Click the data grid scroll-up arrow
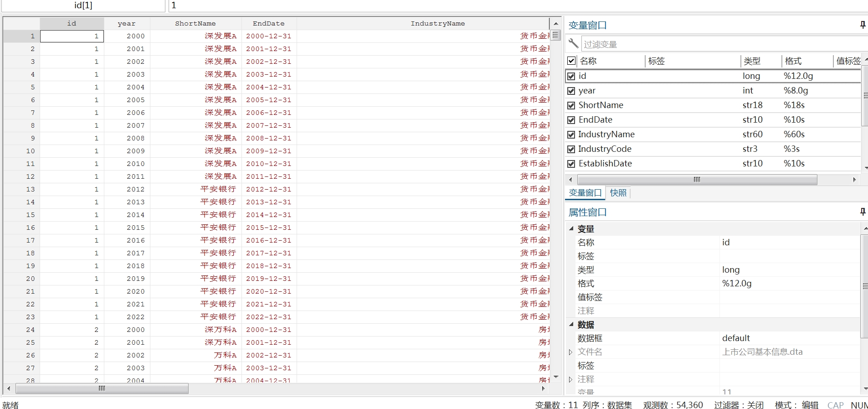The width and height of the screenshot is (868, 409). click(x=555, y=23)
